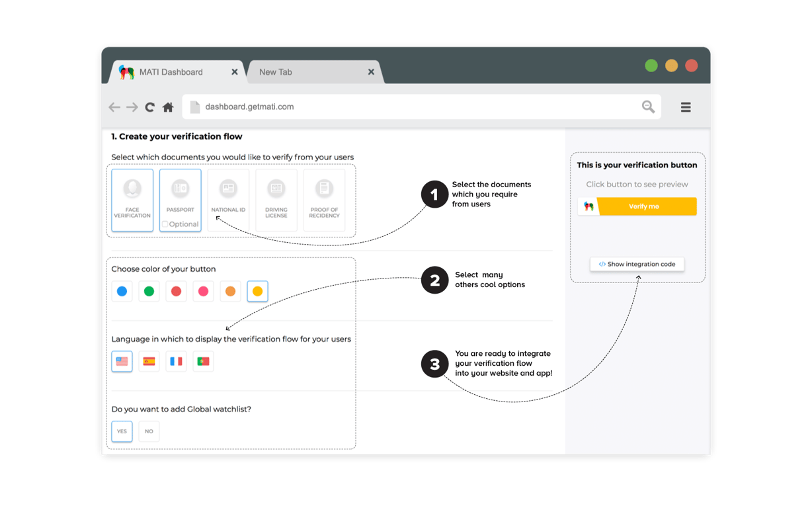Select the US flag language
The image size is (812, 508).
coord(122,361)
